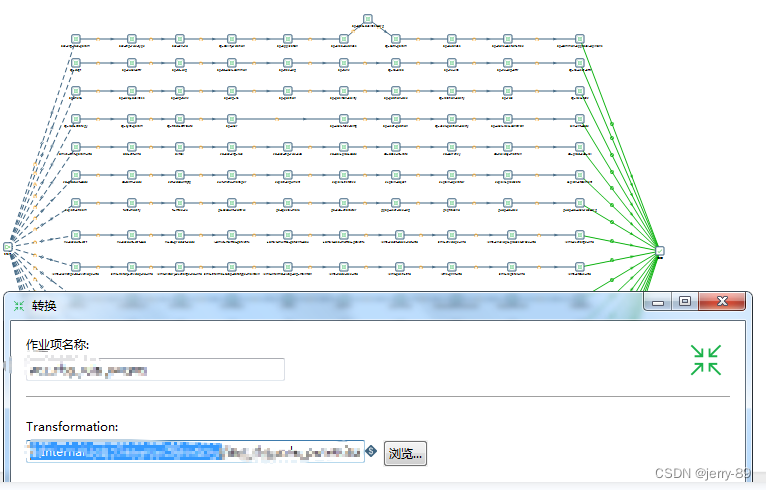Screen dimensions: 766x490
Task: Minimize the 转换 dialog window
Action: [x=658, y=301]
